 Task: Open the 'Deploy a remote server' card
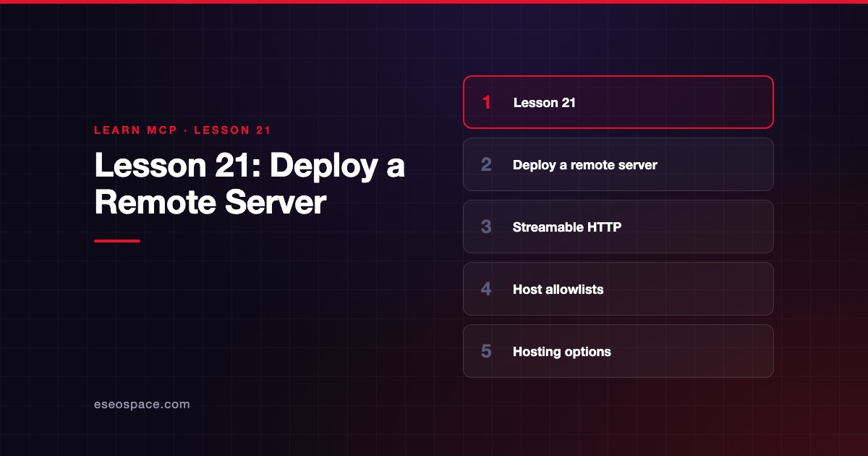[618, 164]
